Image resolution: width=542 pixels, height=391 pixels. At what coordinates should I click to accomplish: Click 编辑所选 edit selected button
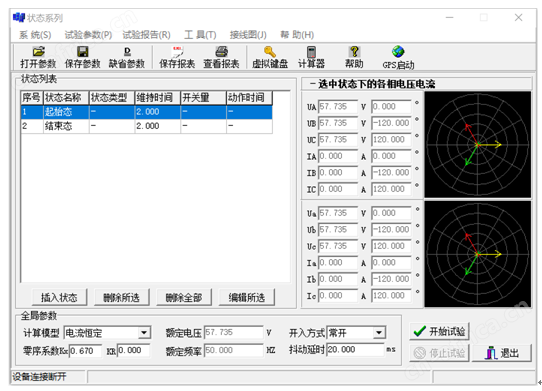click(246, 297)
